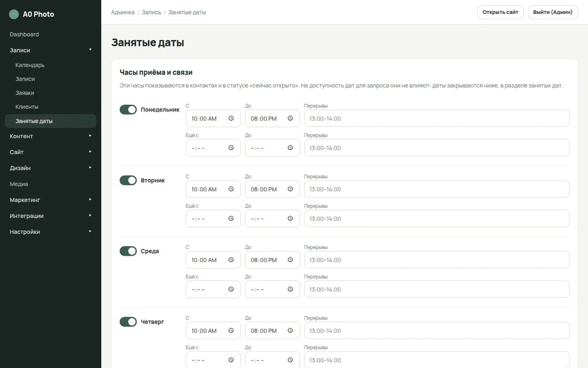This screenshot has height=368, width=588.
Task: Click the A0 Photo green logo circle
Action: (14, 14)
